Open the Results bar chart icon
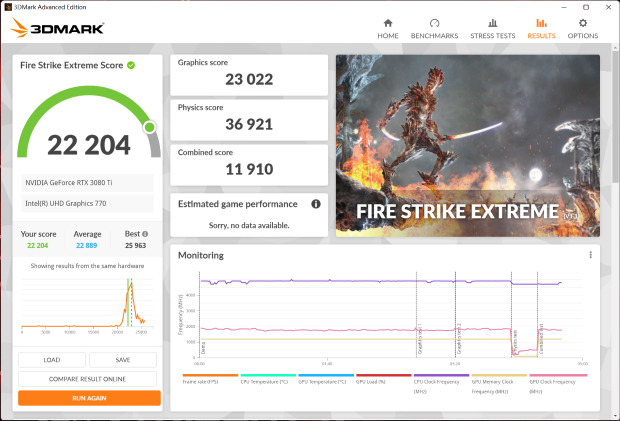The height and width of the screenshot is (421, 620). [x=541, y=23]
